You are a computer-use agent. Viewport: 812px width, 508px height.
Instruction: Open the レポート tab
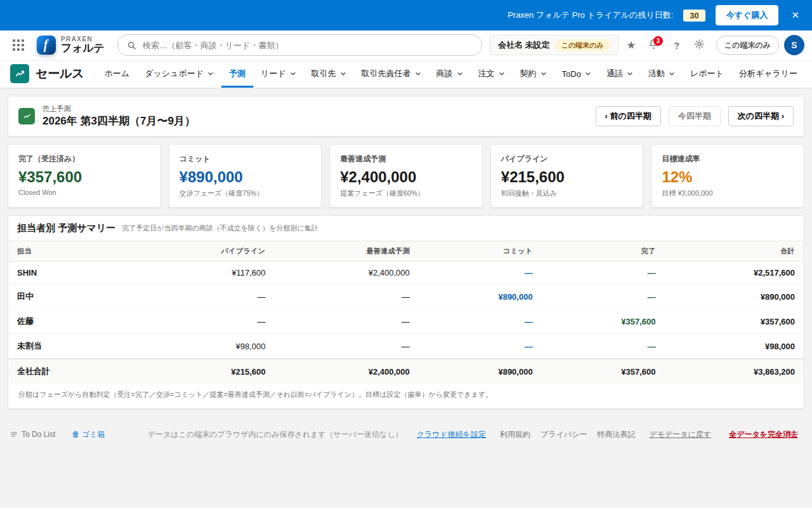click(707, 74)
